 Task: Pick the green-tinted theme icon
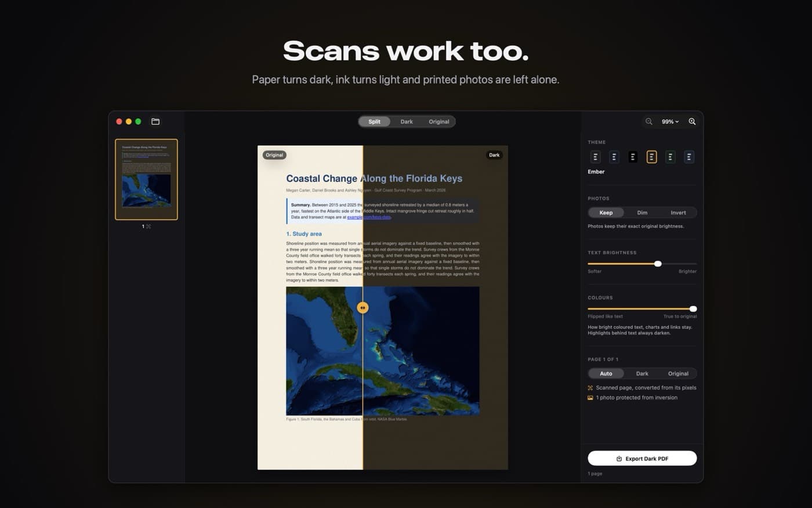(670, 157)
